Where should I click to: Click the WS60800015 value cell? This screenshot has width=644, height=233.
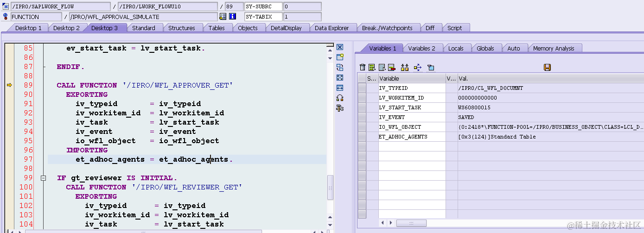pos(551,107)
